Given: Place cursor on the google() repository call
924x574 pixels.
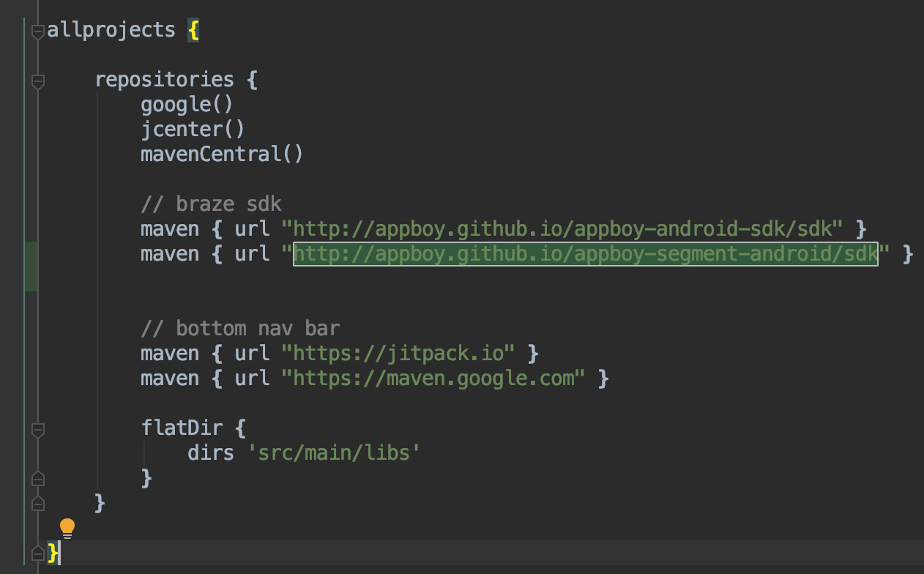Looking at the screenshot, I should coord(186,104).
